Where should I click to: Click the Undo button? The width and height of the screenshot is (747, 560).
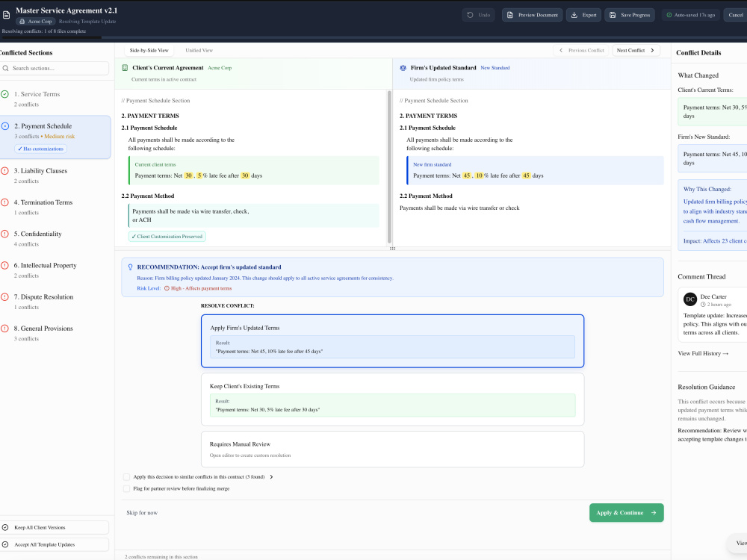(478, 15)
